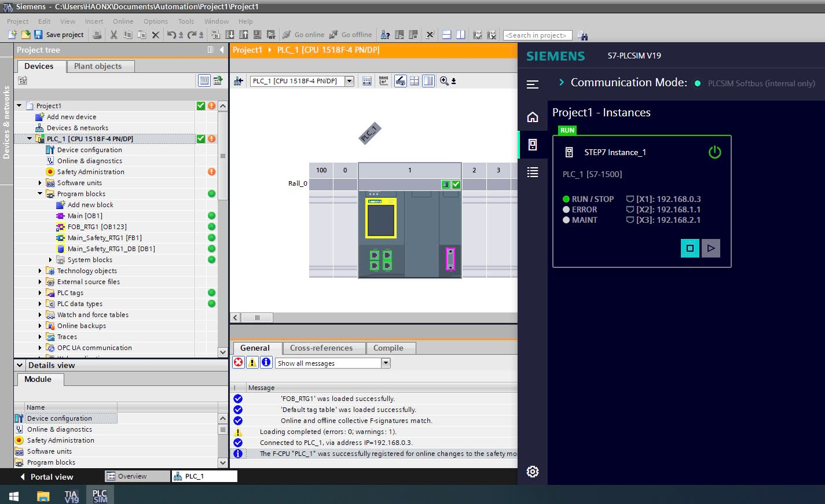Toggle error messages filter
Image resolution: width=825 pixels, height=504 pixels.
[239, 363]
